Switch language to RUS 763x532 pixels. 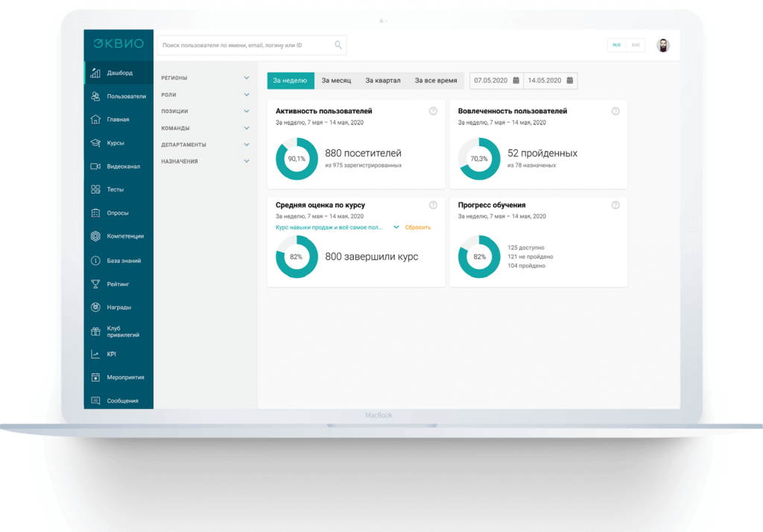[x=617, y=45]
